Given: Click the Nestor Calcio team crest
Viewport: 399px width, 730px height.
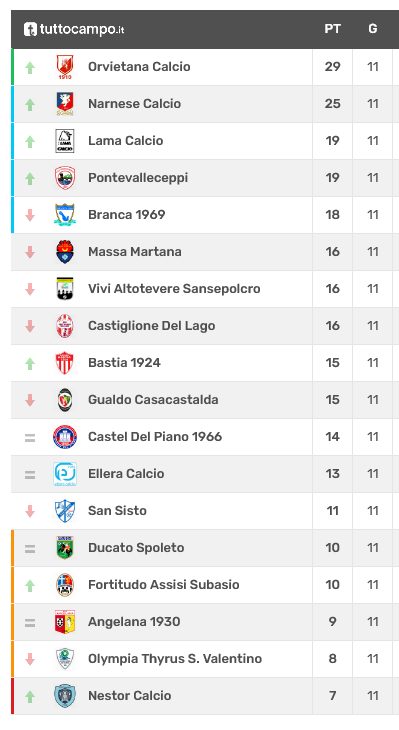Looking at the screenshot, I should click(65, 696).
